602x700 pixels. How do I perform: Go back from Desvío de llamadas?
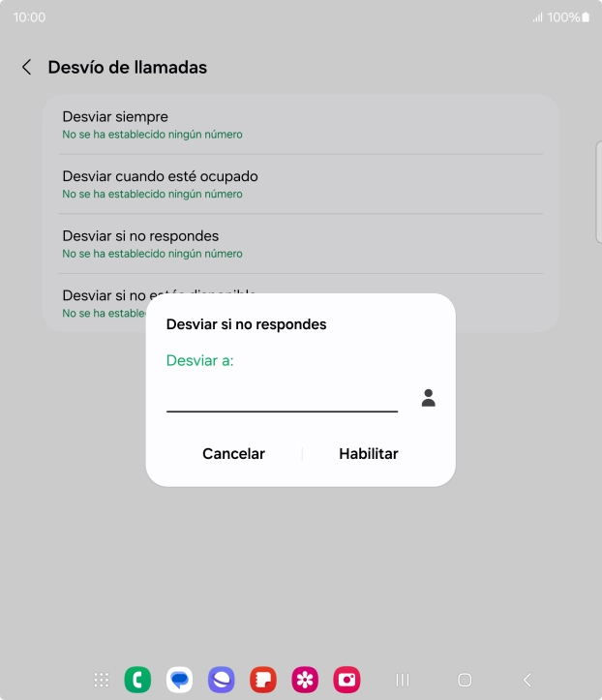[x=27, y=68]
